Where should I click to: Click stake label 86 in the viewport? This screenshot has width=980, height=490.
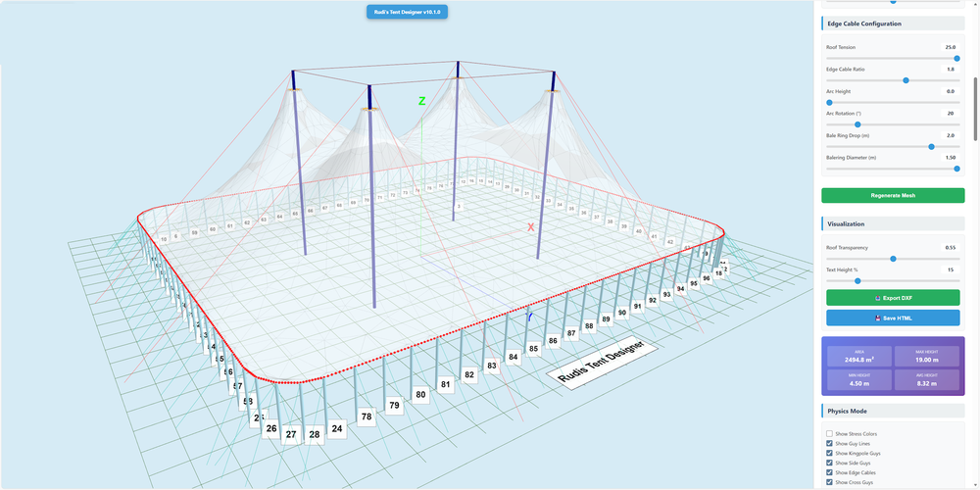point(553,341)
